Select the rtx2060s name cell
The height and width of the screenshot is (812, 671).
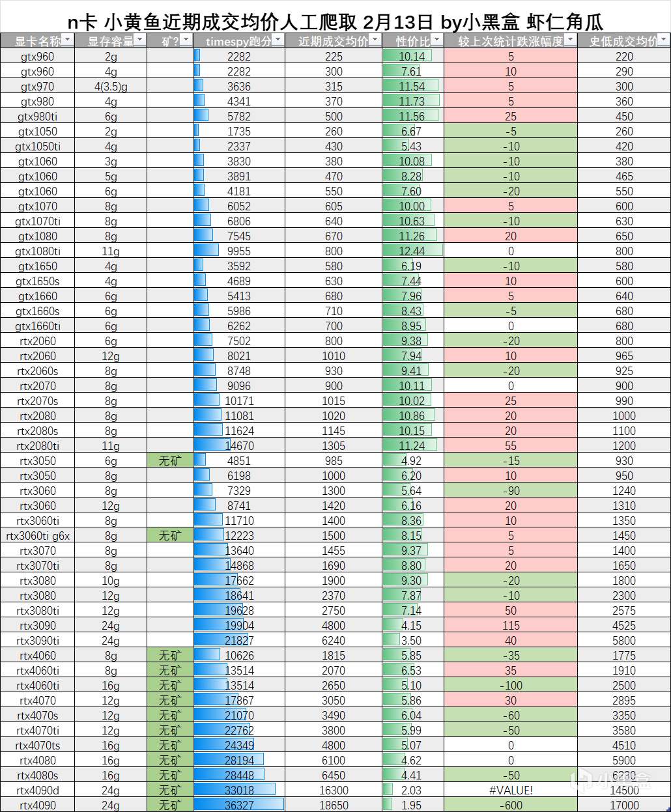click(37, 371)
